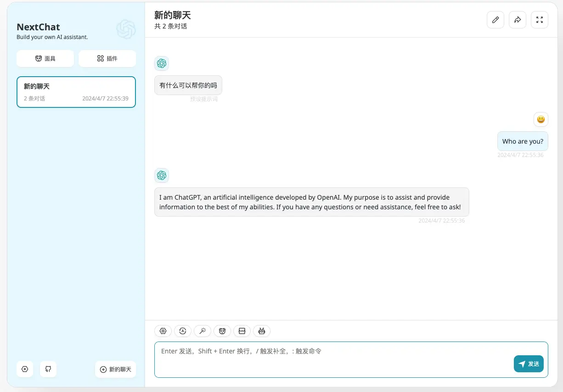The height and width of the screenshot is (392, 563).
Task: Select the magic wand prompt shortcuts icon
Action: coord(203,331)
